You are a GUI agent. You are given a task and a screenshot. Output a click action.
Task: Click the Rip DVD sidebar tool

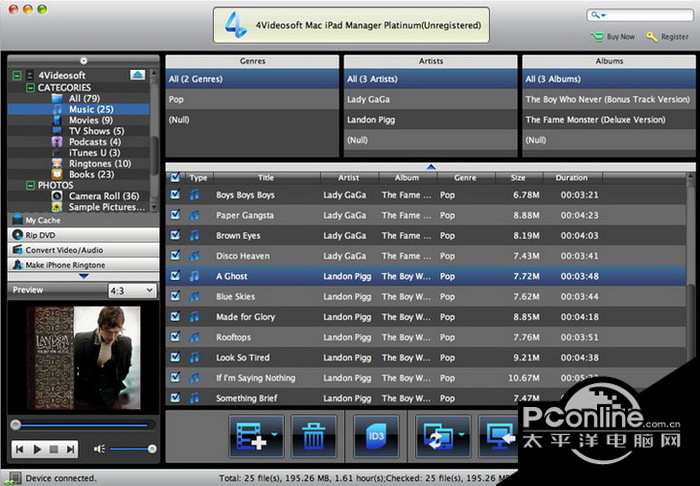pos(40,234)
